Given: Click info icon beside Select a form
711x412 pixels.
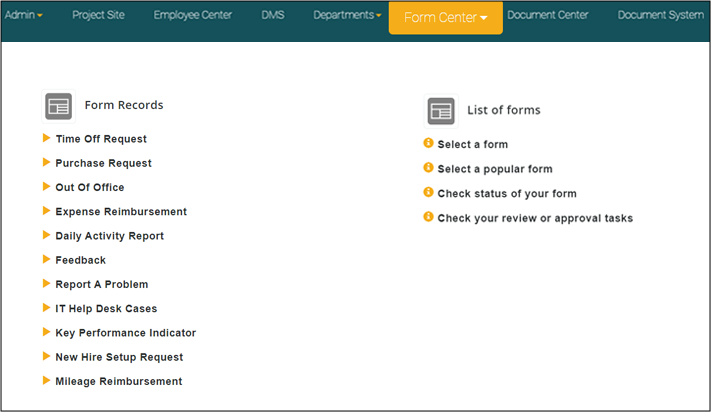Looking at the screenshot, I should [429, 144].
